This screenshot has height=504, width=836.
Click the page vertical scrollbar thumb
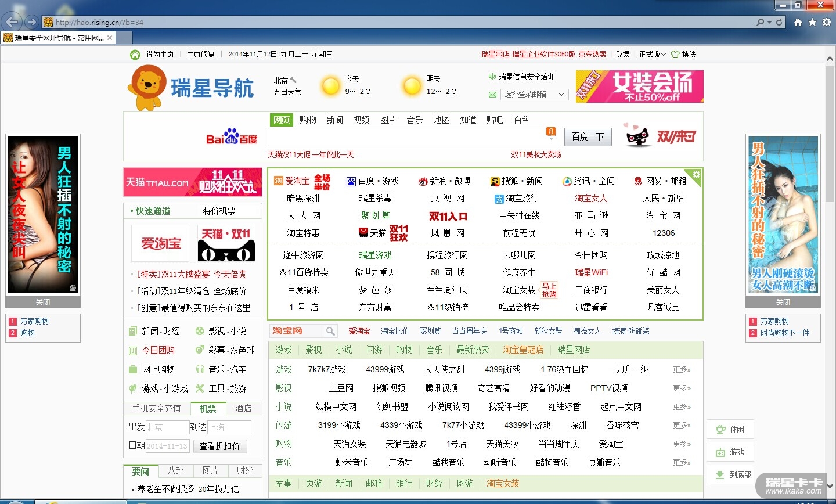pos(830,134)
